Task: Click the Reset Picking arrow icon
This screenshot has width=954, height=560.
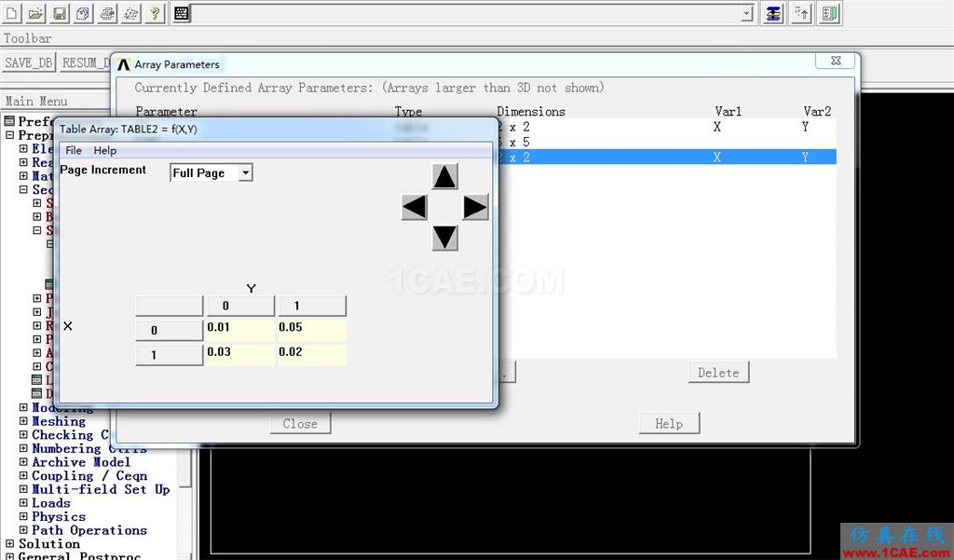Action: [801, 13]
